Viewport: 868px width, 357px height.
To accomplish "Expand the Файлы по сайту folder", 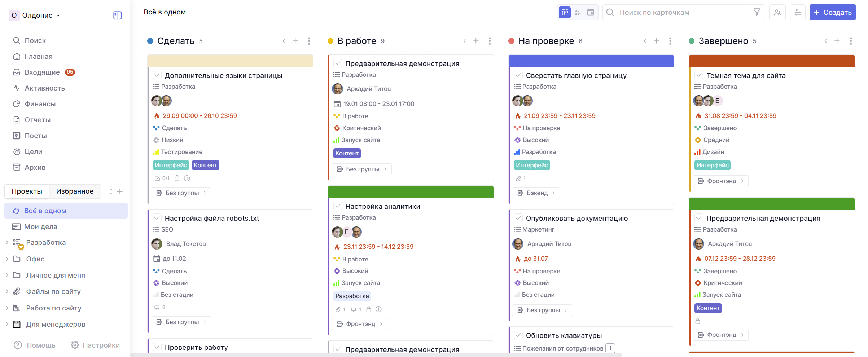I will (7, 291).
